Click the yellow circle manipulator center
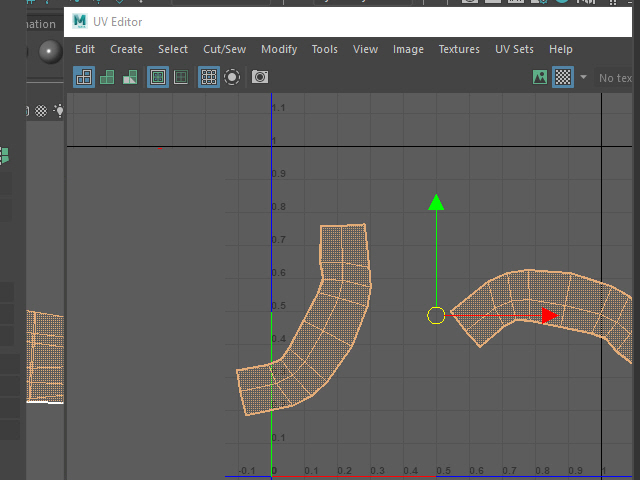The image size is (640, 480). click(436, 316)
